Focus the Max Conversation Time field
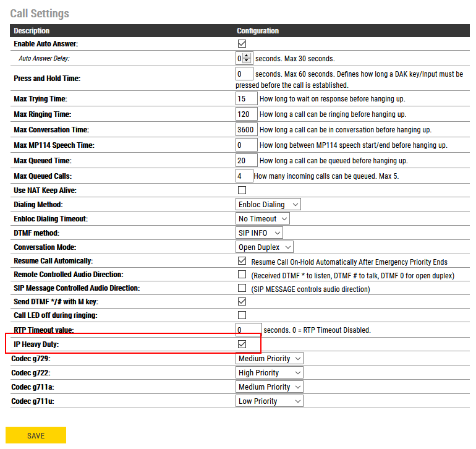The height and width of the screenshot is (449, 476). coord(246,130)
